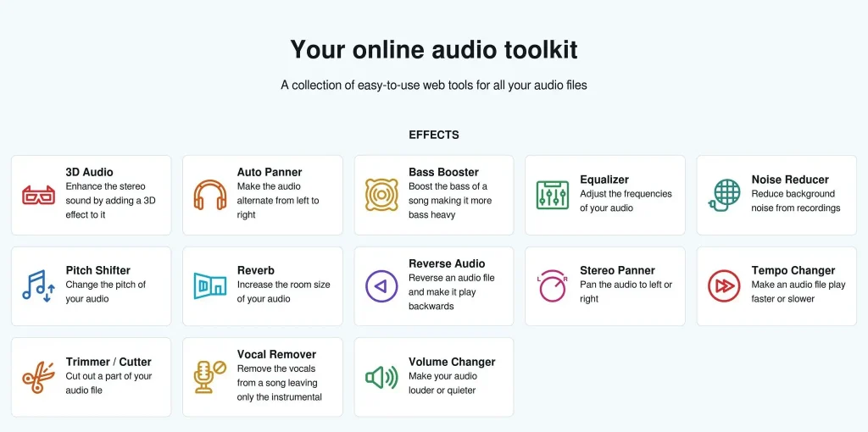
Task: Click 'Increase the room size' description text
Action: tap(283, 291)
